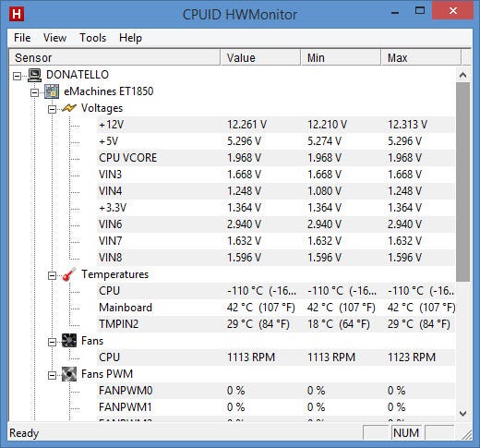480x448 pixels.
Task: Open the Help menu
Action: 130,38
